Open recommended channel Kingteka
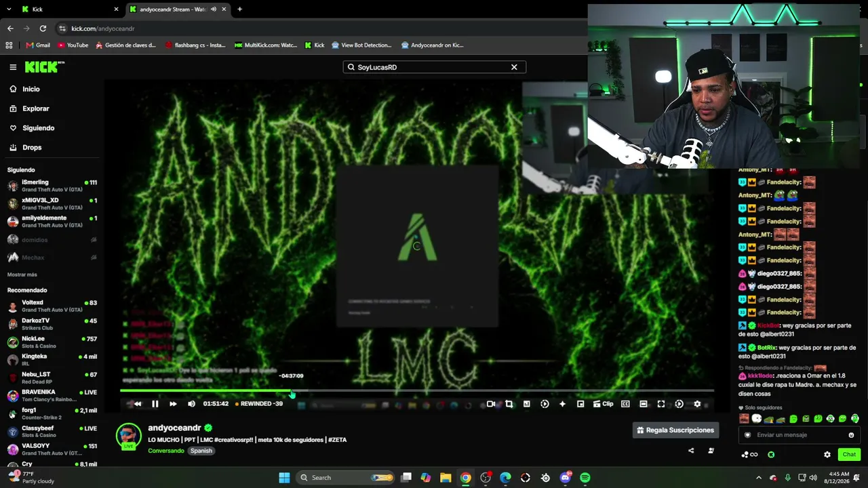 pos(52,360)
